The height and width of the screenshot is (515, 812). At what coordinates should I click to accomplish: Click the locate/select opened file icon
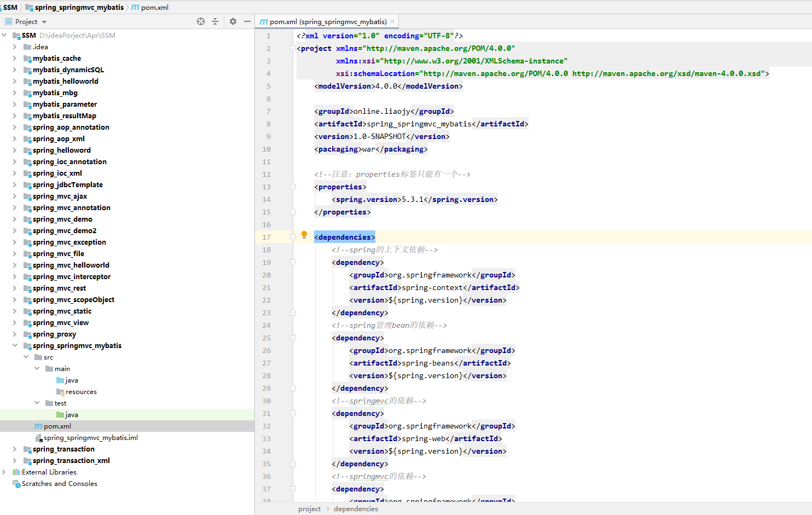click(x=201, y=21)
